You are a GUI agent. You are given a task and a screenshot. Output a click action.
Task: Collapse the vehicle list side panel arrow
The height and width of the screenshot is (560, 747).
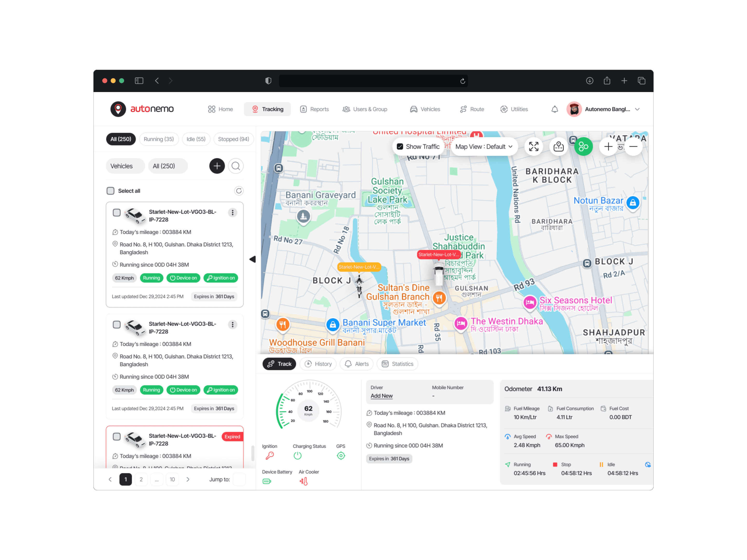click(x=252, y=259)
